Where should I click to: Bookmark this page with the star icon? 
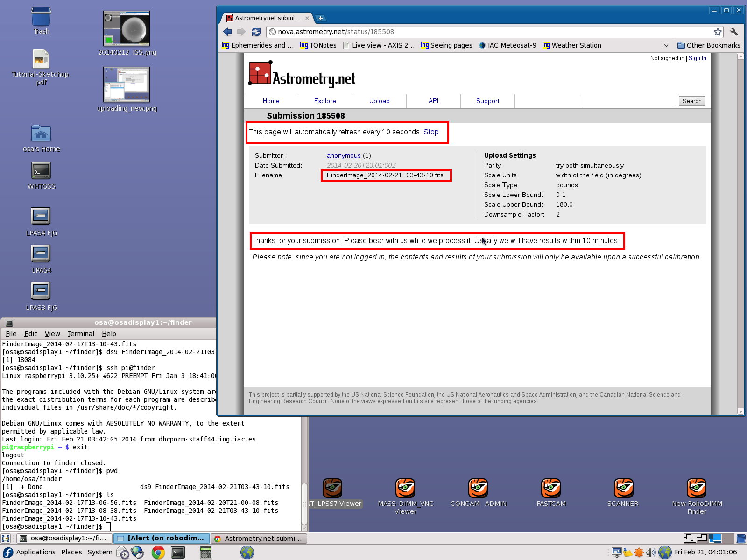[x=718, y=32]
